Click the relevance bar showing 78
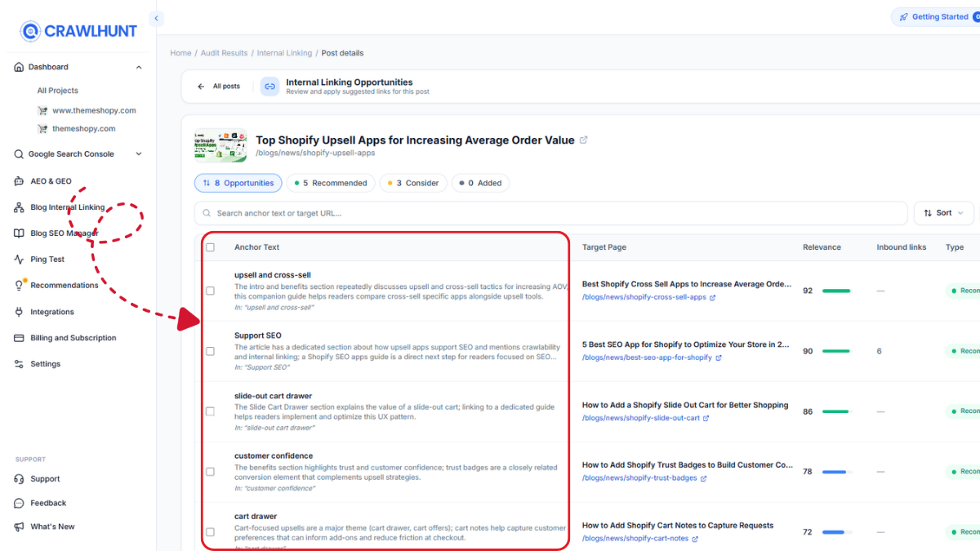Screen dimensions: 980x551 [836, 472]
